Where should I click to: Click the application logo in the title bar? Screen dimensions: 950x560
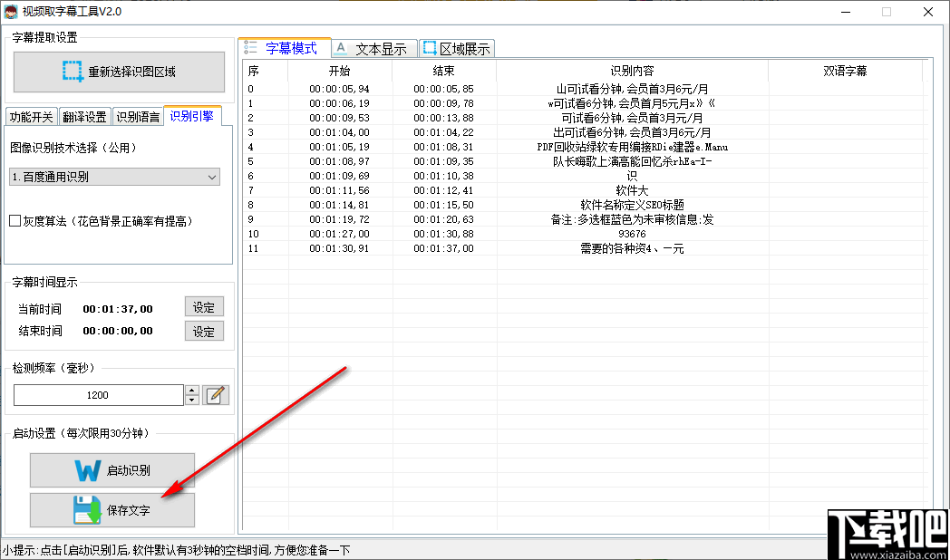(13, 11)
